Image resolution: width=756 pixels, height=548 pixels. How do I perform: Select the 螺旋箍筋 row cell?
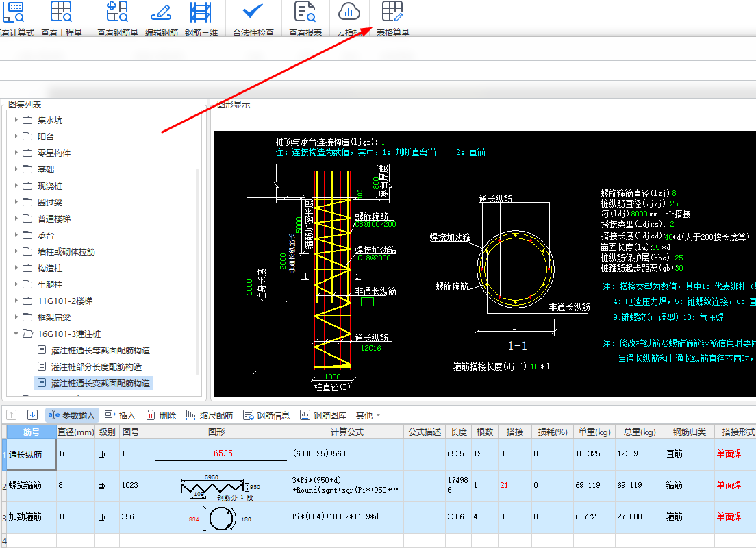click(x=32, y=485)
